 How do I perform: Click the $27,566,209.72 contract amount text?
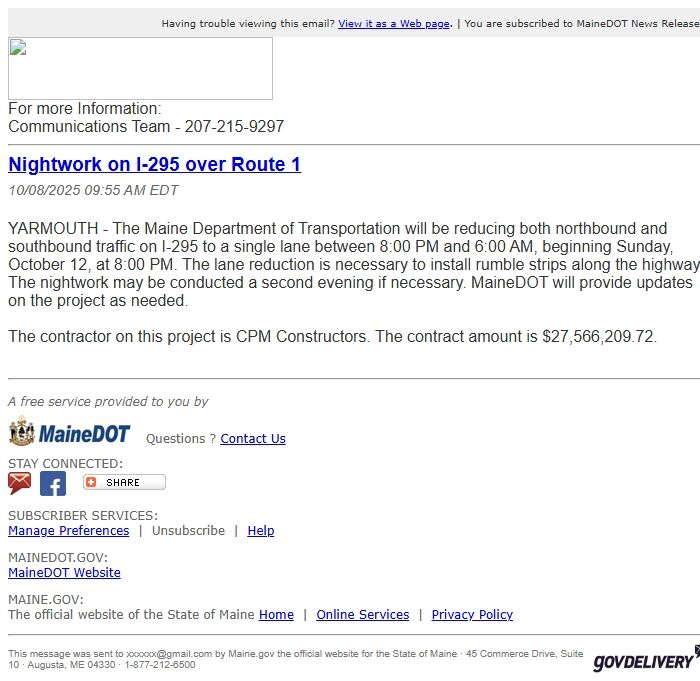pyautogui.click(x=599, y=337)
